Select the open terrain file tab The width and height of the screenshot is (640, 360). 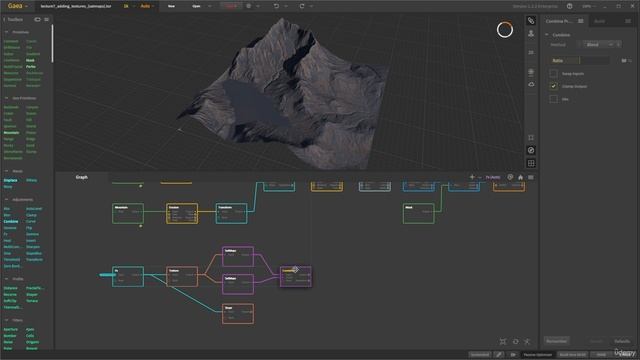point(76,6)
